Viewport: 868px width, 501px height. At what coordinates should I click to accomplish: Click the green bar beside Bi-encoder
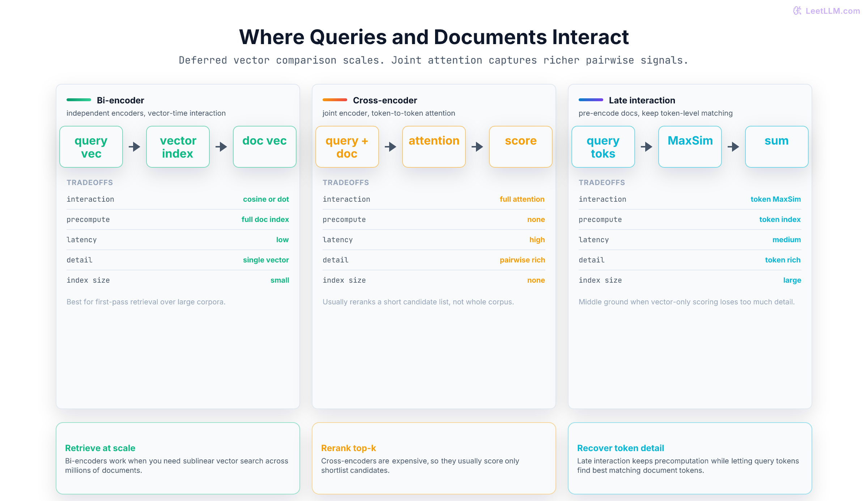pyautogui.click(x=79, y=100)
